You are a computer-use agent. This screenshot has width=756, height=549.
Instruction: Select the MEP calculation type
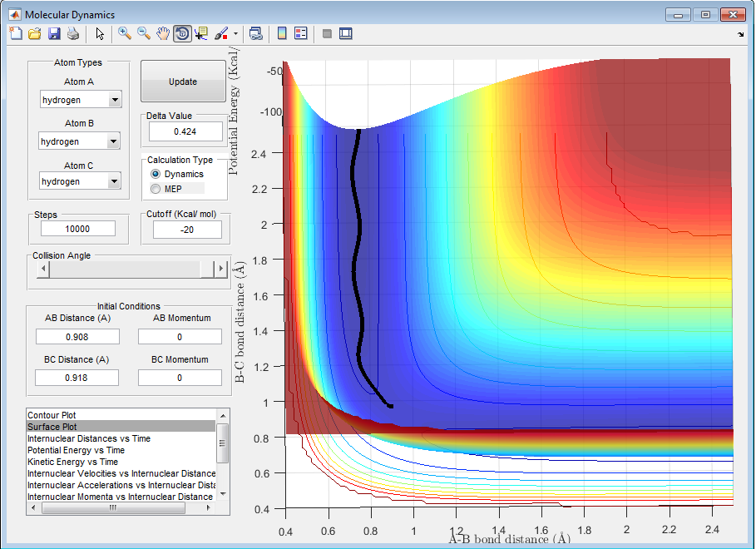pyautogui.click(x=156, y=189)
